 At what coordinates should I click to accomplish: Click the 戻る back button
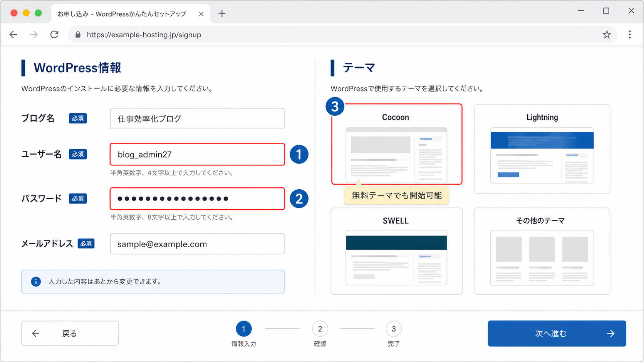point(70,333)
